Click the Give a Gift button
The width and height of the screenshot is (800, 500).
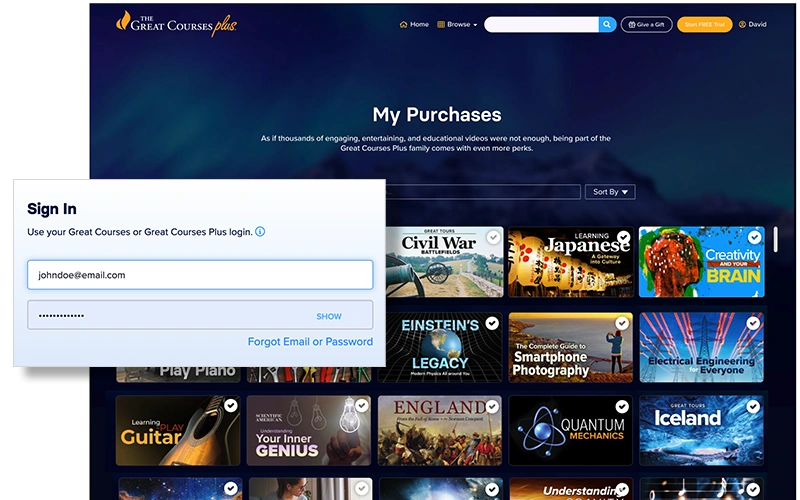[646, 24]
